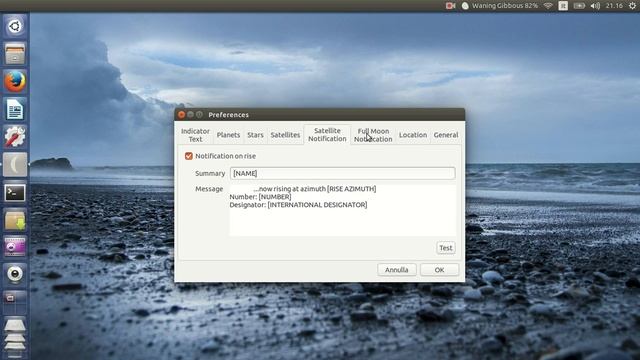
Task: Open the purple screen recorder launcher icon
Action: 15,247
